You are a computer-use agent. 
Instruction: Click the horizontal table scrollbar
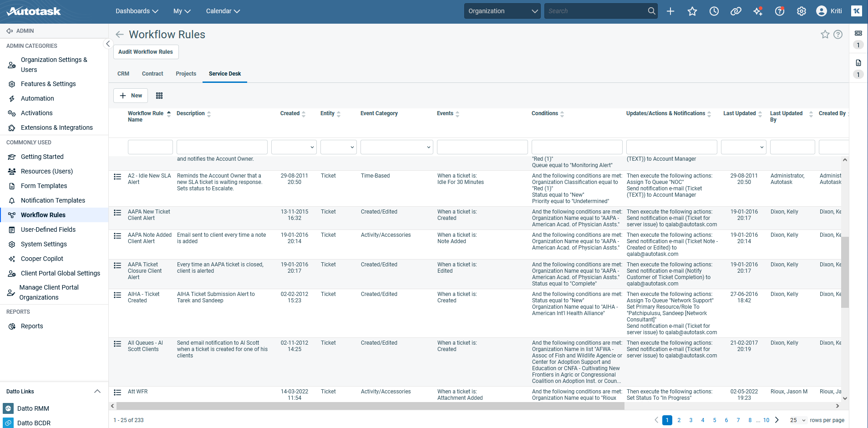click(x=371, y=406)
